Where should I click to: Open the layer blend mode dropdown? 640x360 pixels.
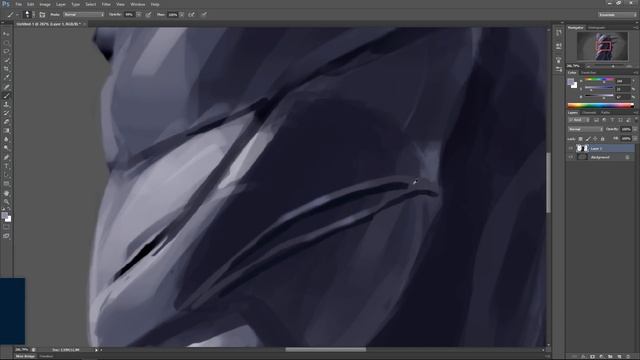(586, 129)
